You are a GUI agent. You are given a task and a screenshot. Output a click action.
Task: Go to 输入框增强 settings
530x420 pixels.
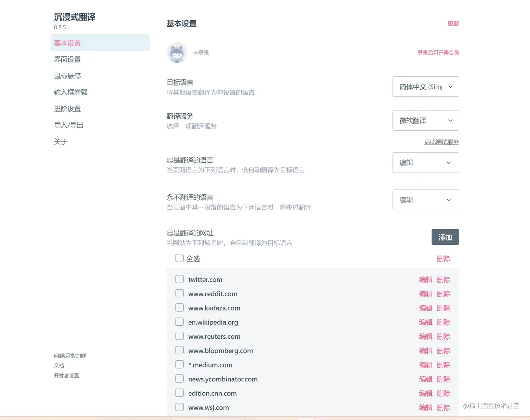point(71,92)
